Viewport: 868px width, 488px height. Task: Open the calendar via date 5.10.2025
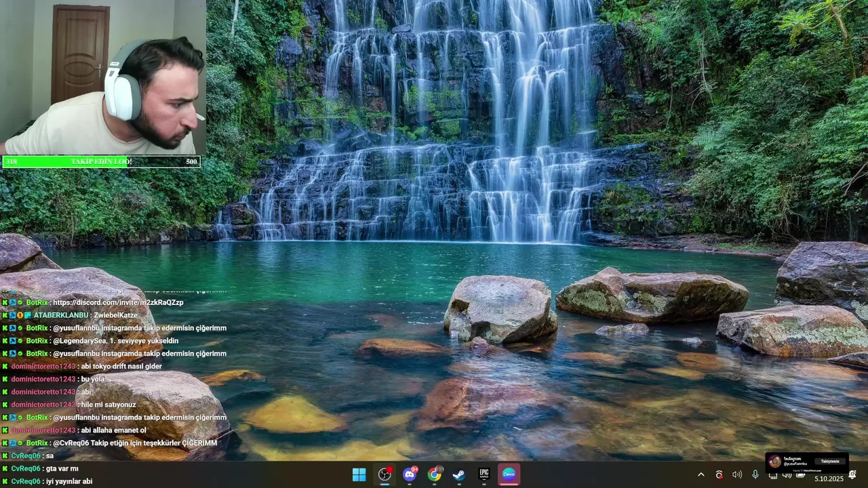(828, 479)
